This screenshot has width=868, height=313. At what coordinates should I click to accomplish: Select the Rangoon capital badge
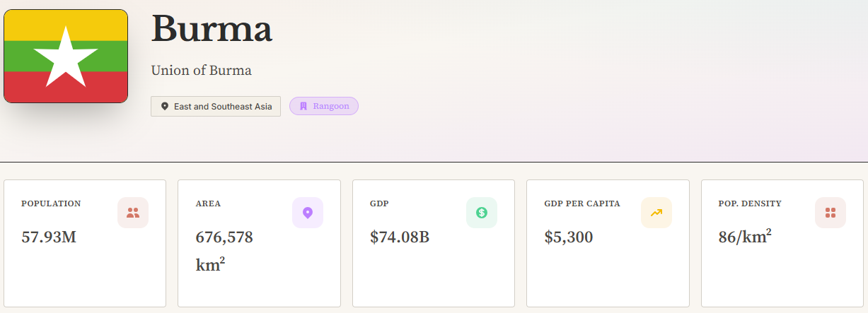[324, 106]
